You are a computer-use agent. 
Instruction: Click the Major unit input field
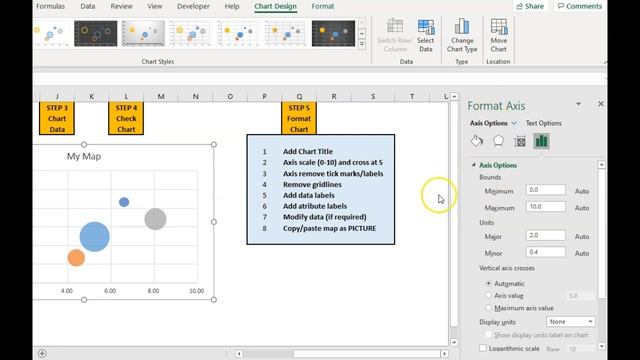(x=546, y=235)
